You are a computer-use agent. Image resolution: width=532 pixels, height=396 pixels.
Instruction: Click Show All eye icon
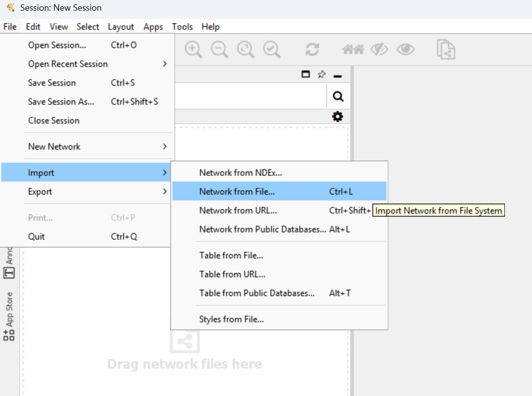405,49
